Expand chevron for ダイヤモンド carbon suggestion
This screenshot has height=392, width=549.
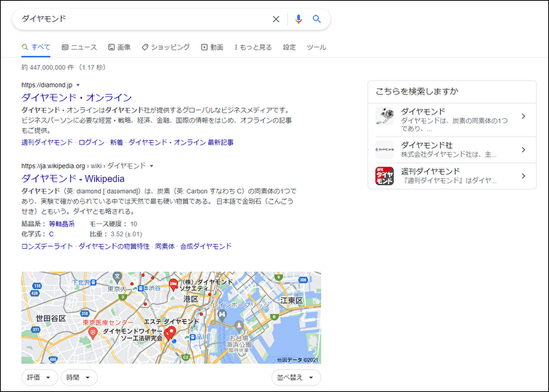[523, 116]
